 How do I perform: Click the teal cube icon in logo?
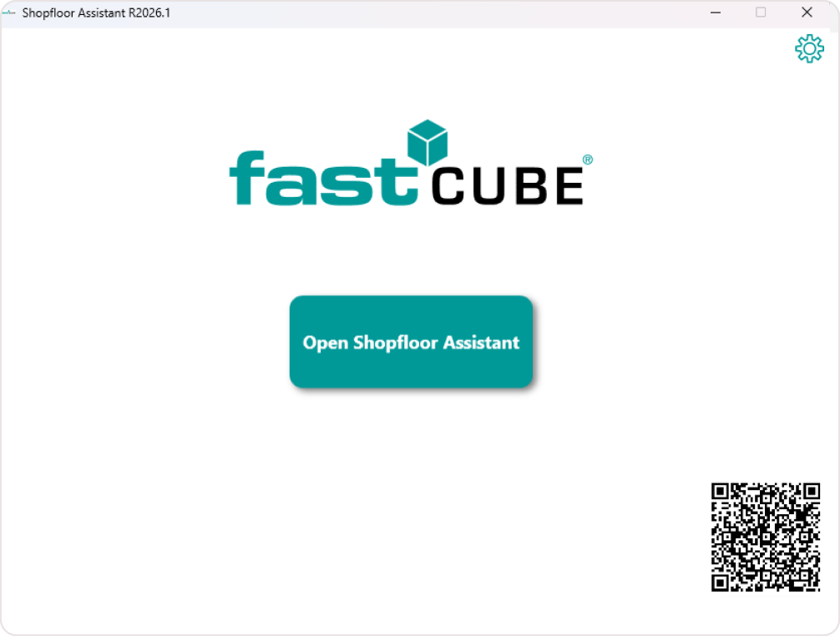pyautogui.click(x=427, y=143)
